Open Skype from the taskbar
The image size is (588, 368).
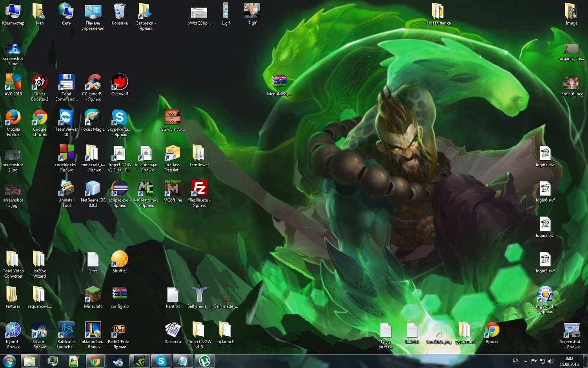point(161,361)
